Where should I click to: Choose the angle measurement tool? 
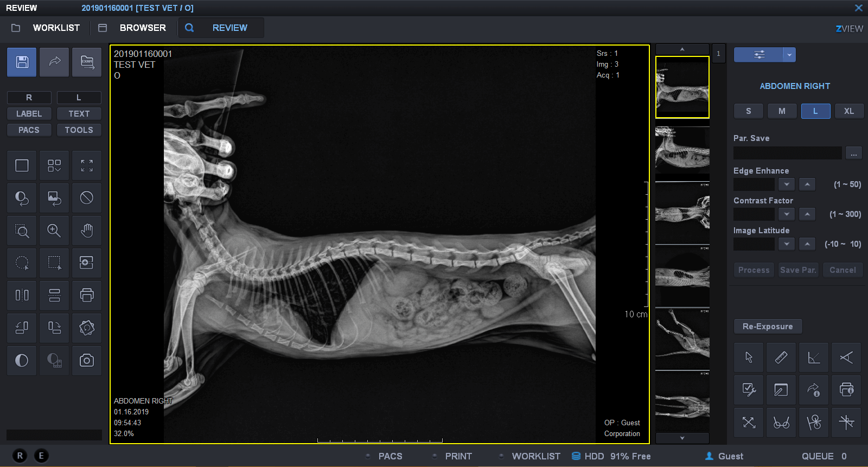tap(814, 358)
